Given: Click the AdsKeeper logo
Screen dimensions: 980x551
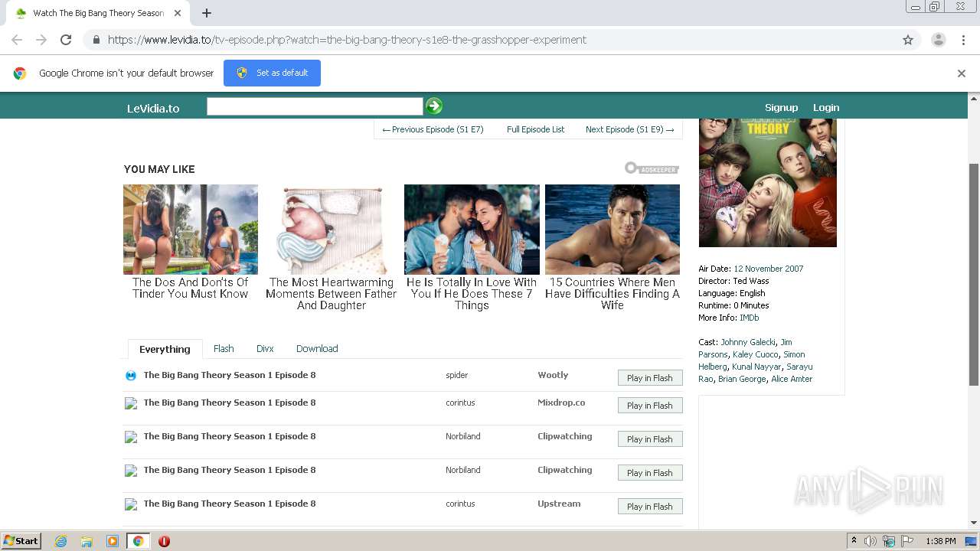Looking at the screenshot, I should pos(652,168).
